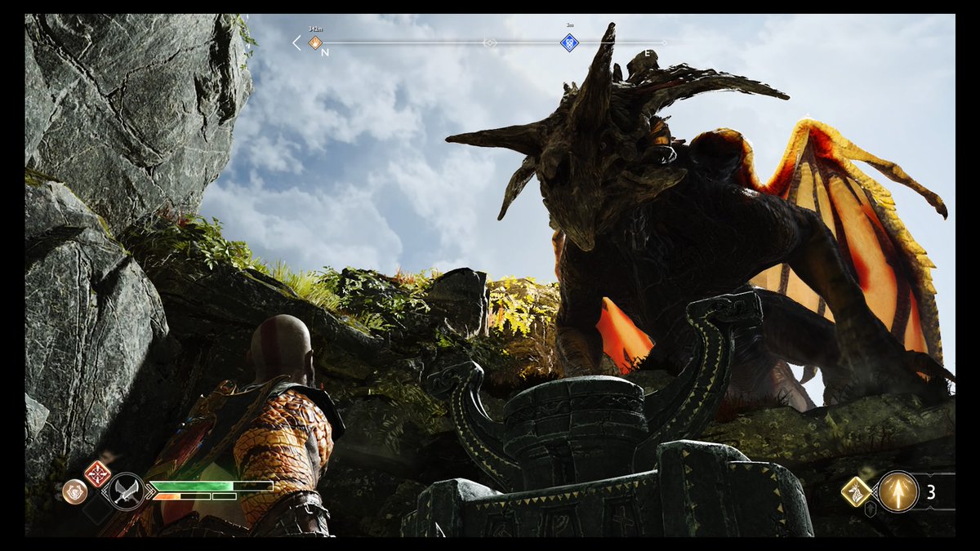Click the golden stag head diamond icon

point(856,491)
